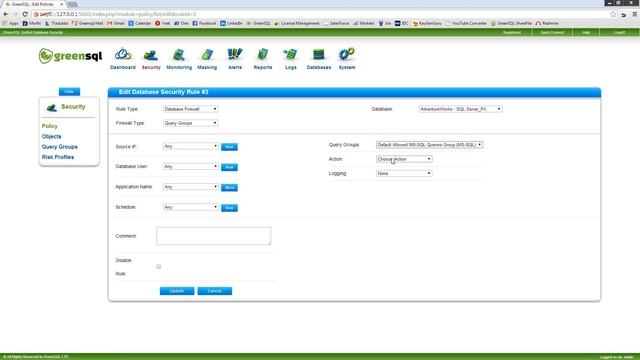Open the Application Name dropdown
This screenshot has width=640, height=360.
pyautogui.click(x=190, y=187)
